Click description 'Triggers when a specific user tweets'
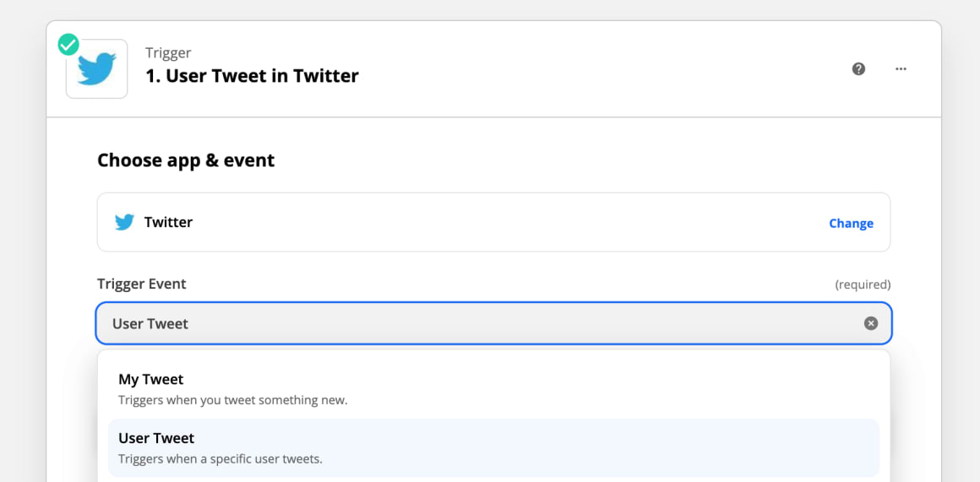This screenshot has height=482, width=980. [x=220, y=459]
